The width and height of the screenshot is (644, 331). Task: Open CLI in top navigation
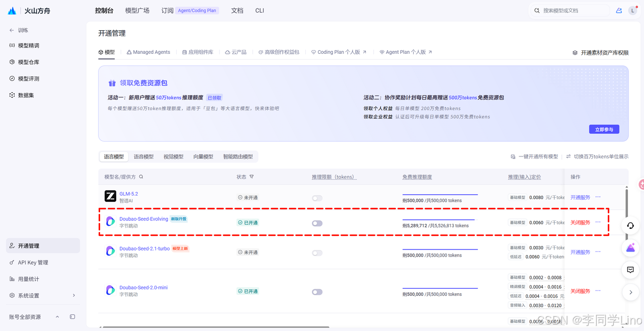(x=260, y=11)
